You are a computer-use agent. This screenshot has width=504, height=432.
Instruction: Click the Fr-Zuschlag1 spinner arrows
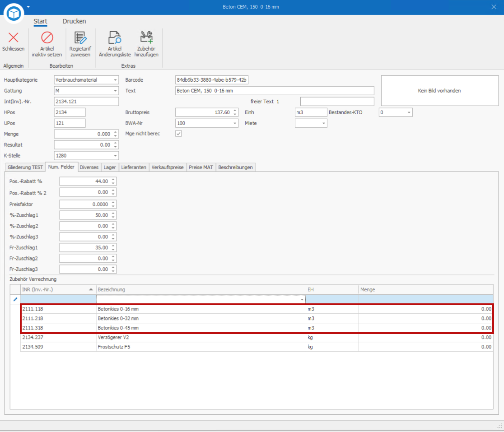tap(113, 248)
